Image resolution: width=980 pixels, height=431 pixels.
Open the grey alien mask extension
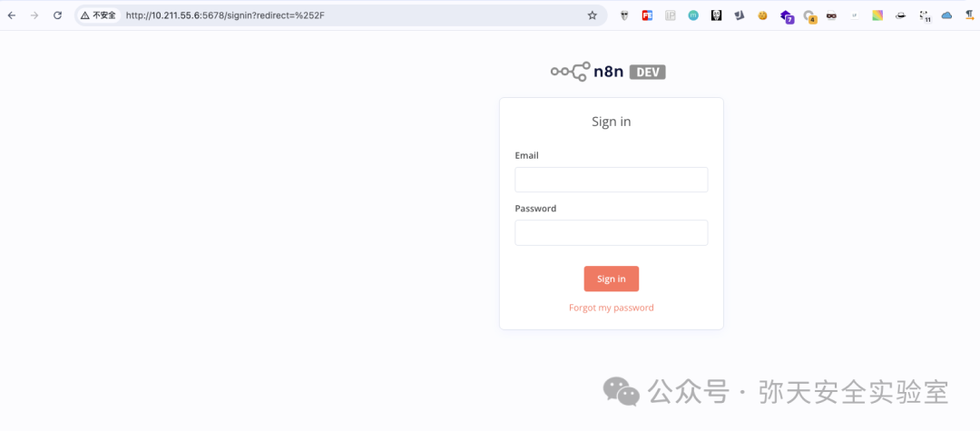[624, 15]
